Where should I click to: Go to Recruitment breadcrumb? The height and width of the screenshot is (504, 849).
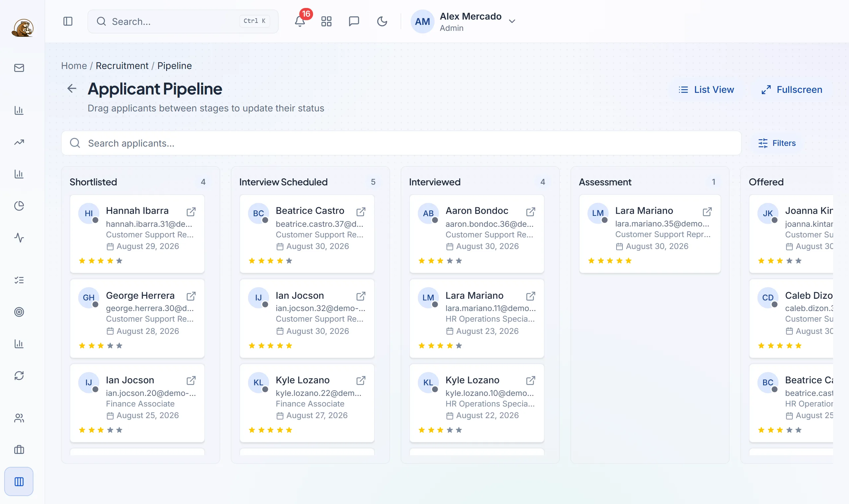[x=122, y=66]
